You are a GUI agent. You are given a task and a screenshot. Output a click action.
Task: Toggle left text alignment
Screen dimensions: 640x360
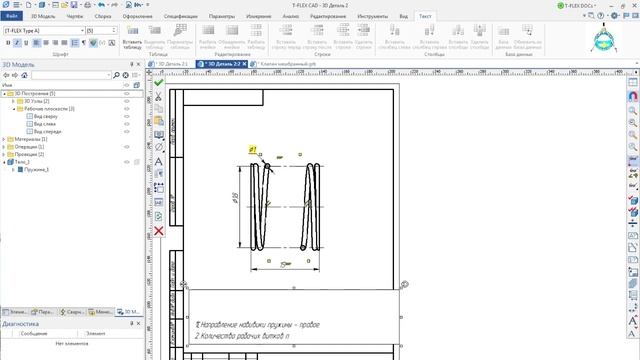tap(37, 42)
